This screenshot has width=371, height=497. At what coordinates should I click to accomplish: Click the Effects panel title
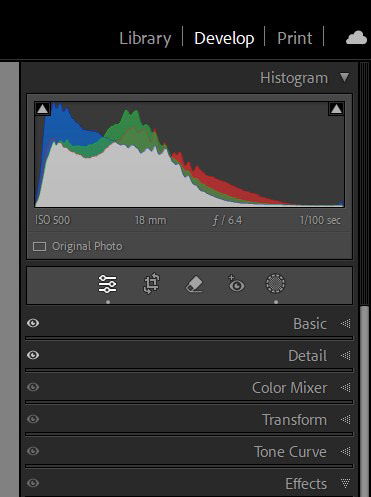click(x=306, y=484)
